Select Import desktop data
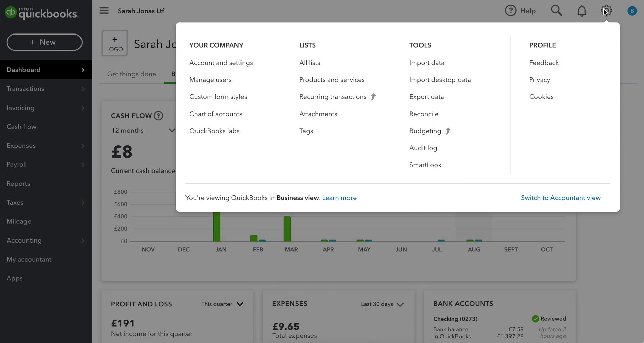Image resolution: width=644 pixels, height=343 pixels. click(440, 80)
